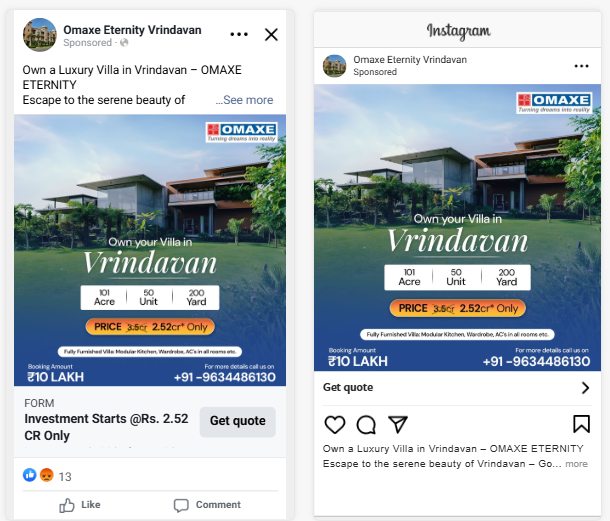Dismiss the Facebook ad with the X icon
The height and width of the screenshot is (521, 610).
(271, 34)
